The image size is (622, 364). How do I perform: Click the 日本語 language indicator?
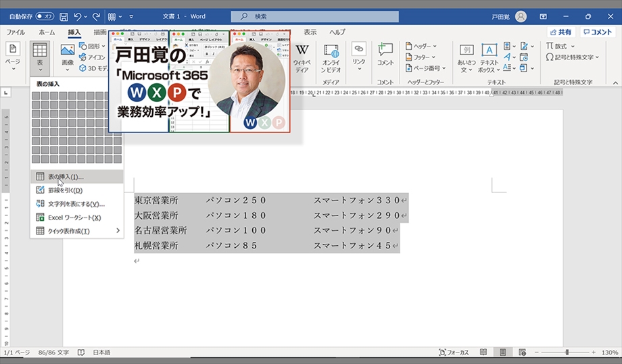click(x=102, y=352)
